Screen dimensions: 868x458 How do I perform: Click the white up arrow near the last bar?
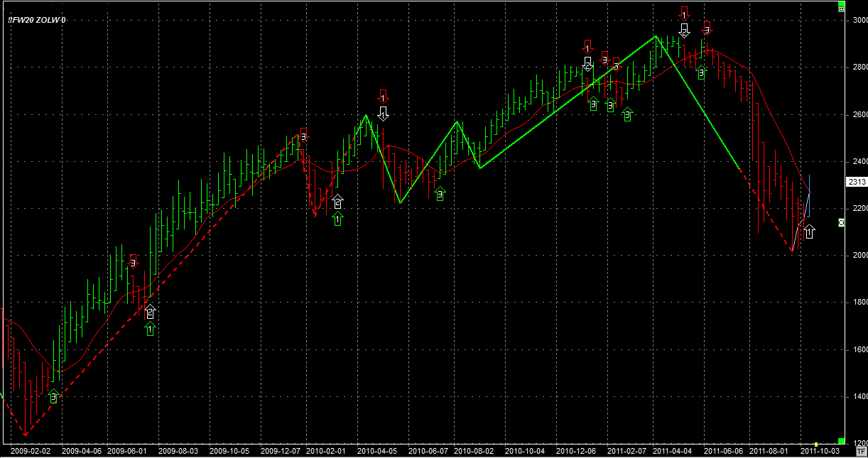click(809, 231)
